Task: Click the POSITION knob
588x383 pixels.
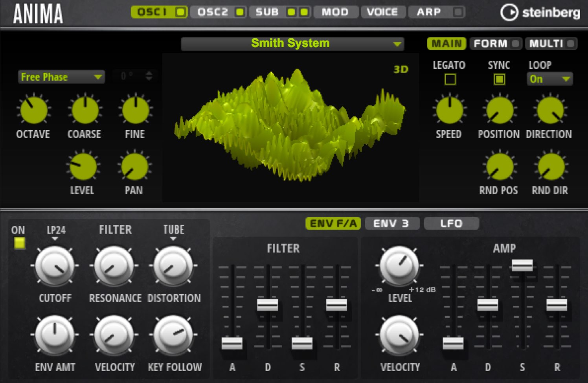Action: tap(500, 110)
